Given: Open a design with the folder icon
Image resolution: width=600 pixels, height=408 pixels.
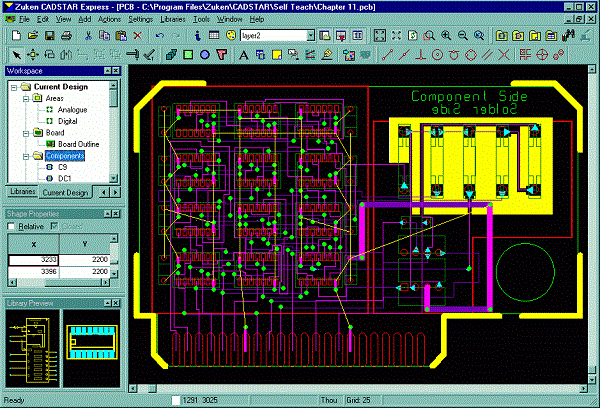Looking at the screenshot, I should click(33, 36).
